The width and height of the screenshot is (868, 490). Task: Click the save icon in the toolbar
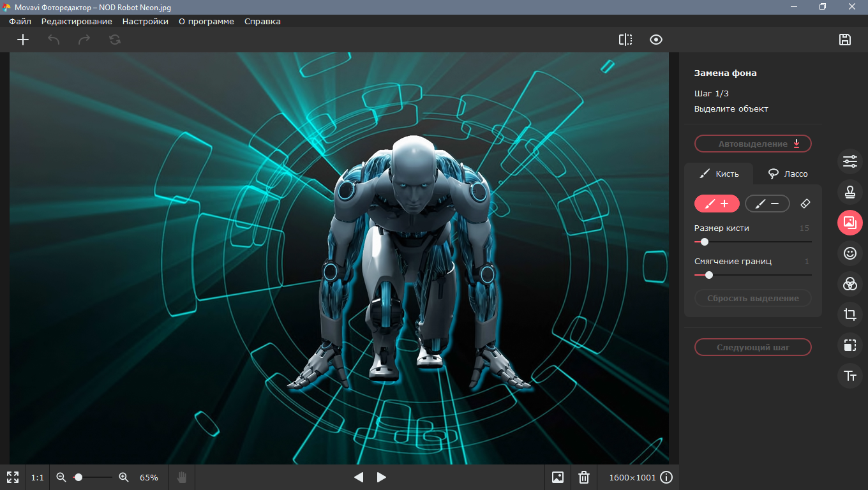point(845,40)
